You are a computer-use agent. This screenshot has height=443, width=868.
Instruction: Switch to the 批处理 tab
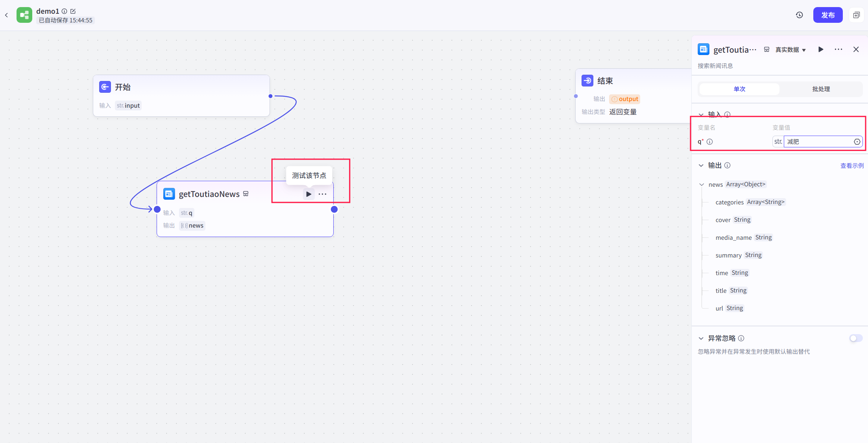pos(821,89)
